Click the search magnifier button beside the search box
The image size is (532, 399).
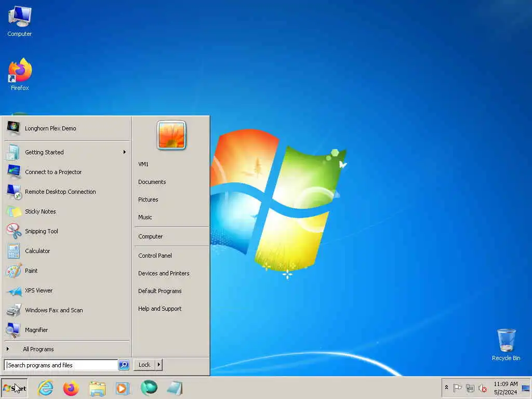pos(124,365)
